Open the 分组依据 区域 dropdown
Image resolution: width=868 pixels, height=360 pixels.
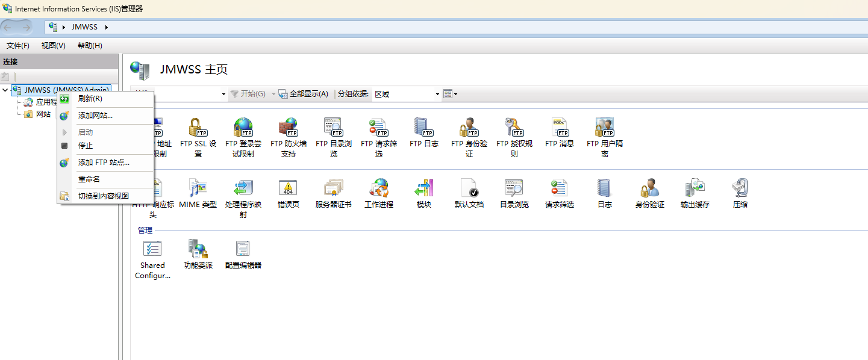click(407, 94)
